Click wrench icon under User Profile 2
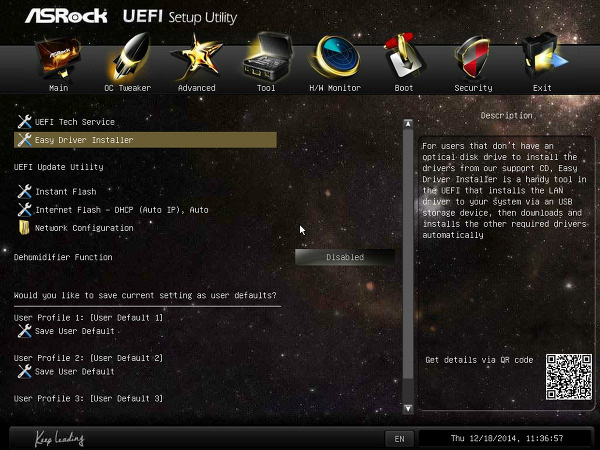600x450 pixels. pyautogui.click(x=24, y=372)
